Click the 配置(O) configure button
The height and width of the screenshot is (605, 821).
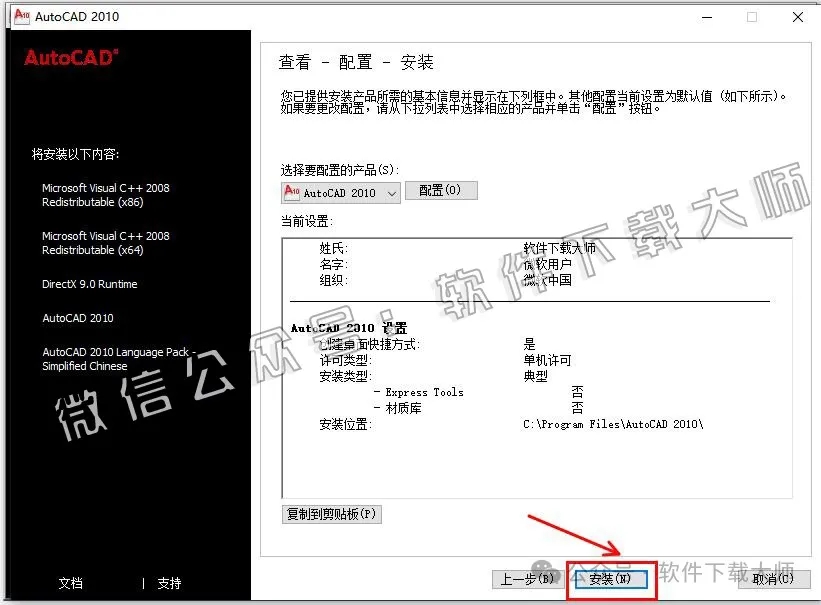[x=441, y=190]
